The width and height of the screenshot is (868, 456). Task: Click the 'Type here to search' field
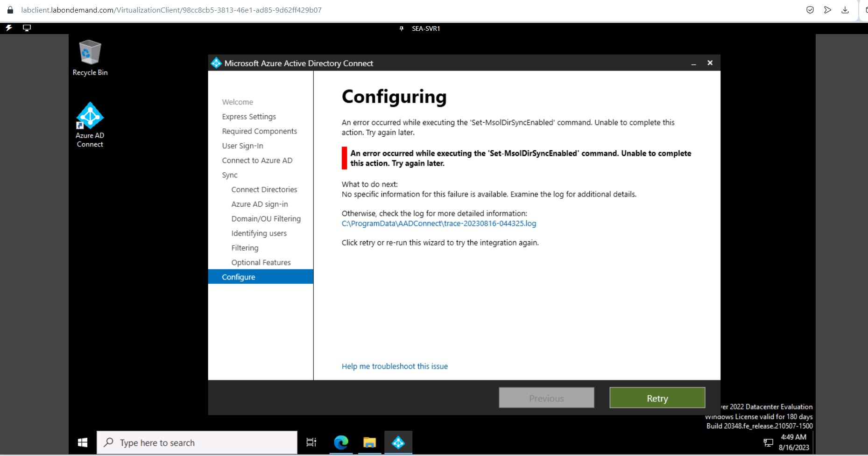click(196, 442)
